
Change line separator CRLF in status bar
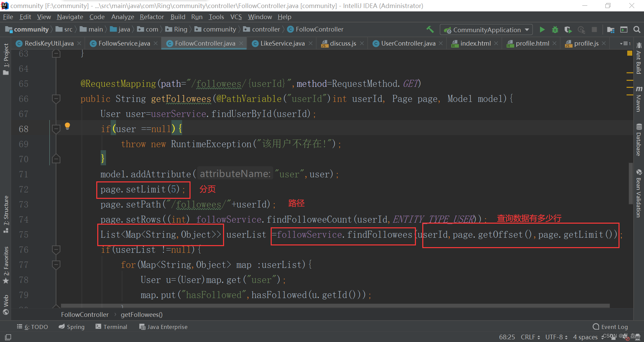pyautogui.click(x=530, y=337)
